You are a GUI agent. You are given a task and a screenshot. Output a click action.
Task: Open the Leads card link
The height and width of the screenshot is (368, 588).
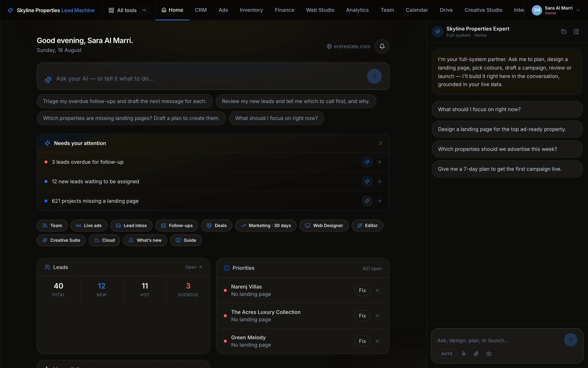[193, 267]
